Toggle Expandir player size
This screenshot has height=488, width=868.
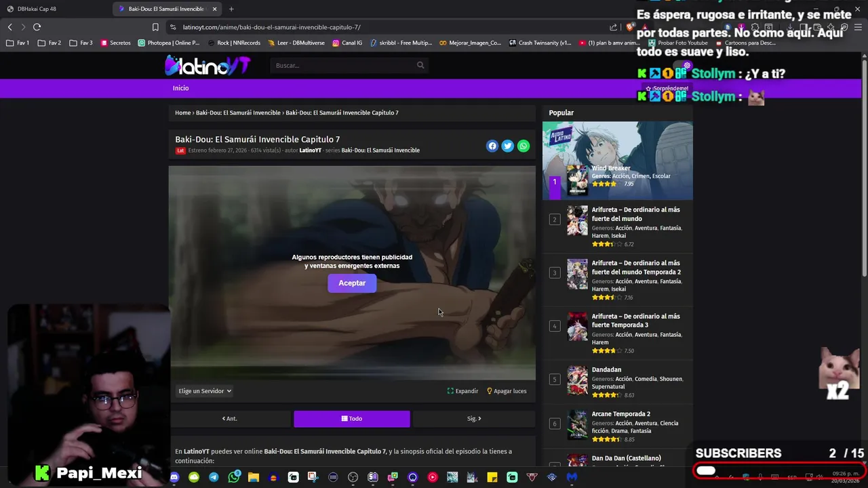(x=462, y=391)
